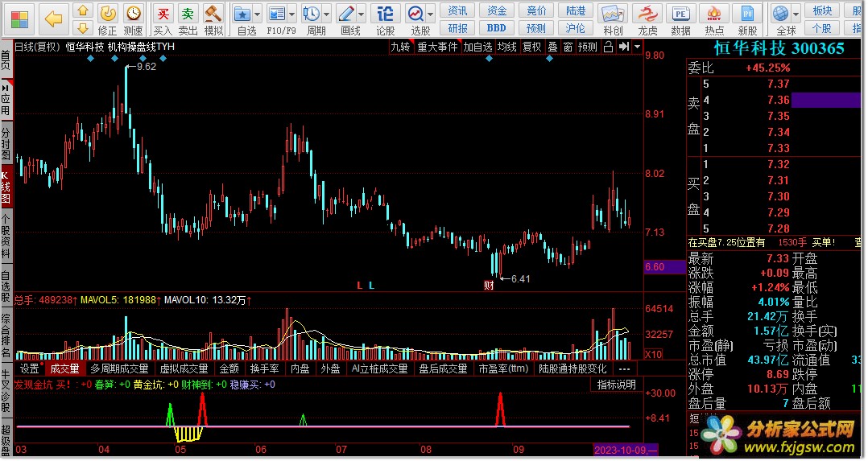
Task: Click the 板块 button
Action: 822,10
